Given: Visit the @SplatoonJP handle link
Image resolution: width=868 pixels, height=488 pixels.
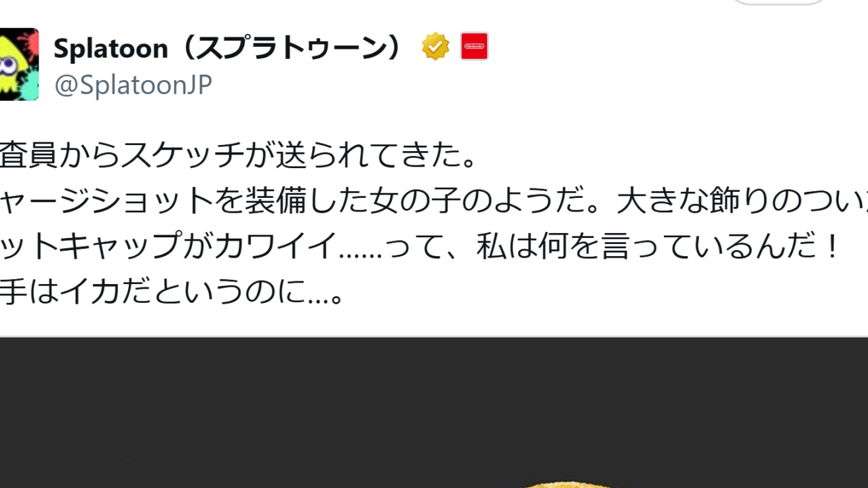Looking at the screenshot, I should click(133, 85).
